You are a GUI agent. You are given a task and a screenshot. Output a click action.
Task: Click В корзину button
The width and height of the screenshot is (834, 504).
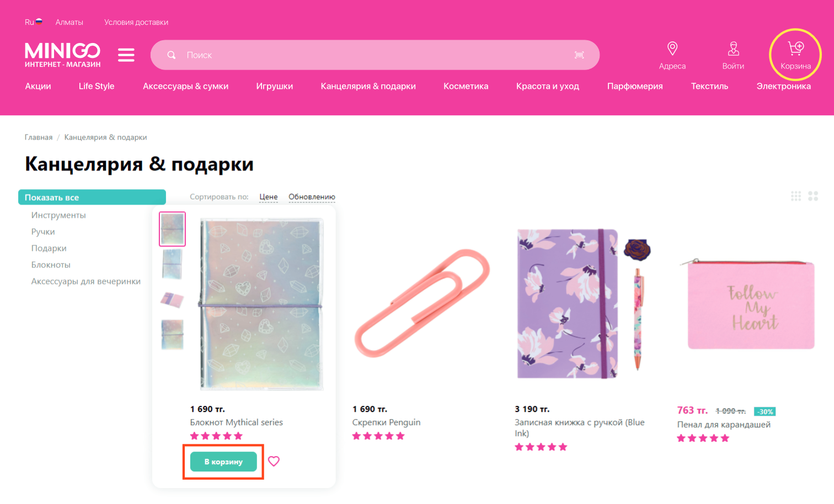pos(223,462)
